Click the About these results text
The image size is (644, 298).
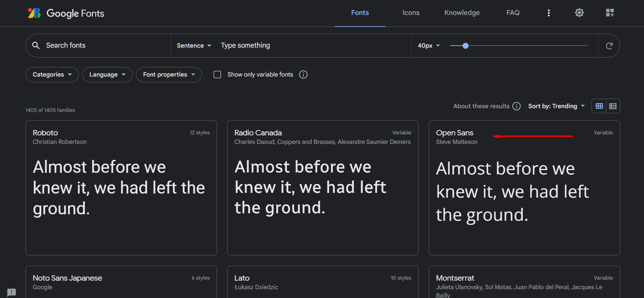(x=481, y=106)
